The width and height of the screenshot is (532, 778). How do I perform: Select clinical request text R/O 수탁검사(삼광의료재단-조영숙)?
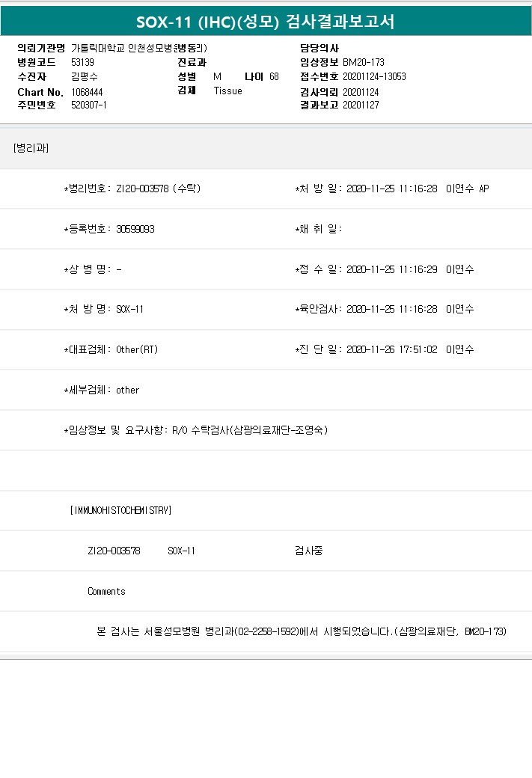click(x=250, y=430)
